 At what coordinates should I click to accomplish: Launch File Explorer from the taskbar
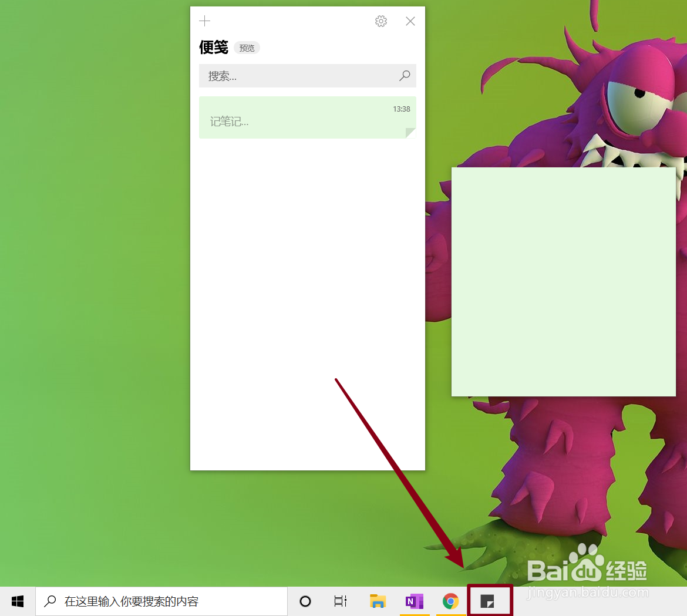point(378,601)
